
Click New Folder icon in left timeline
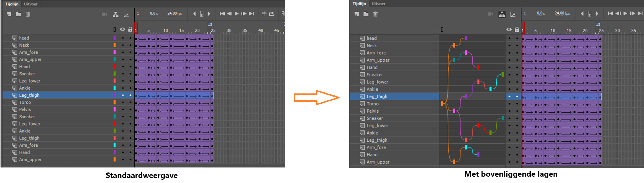point(18,14)
